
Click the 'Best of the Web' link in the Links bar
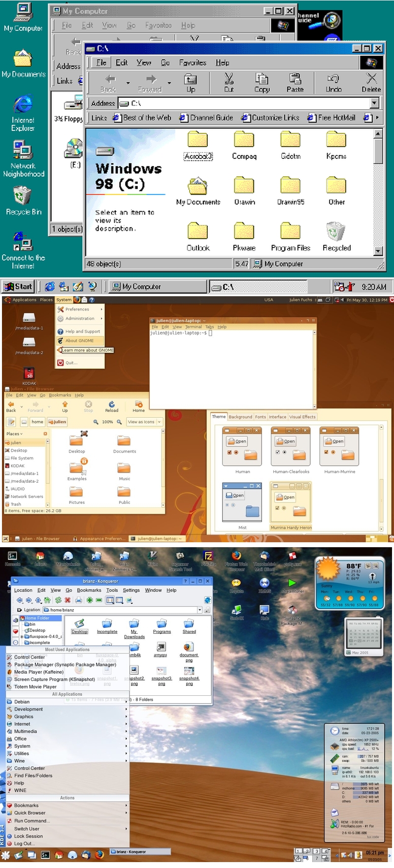(142, 118)
